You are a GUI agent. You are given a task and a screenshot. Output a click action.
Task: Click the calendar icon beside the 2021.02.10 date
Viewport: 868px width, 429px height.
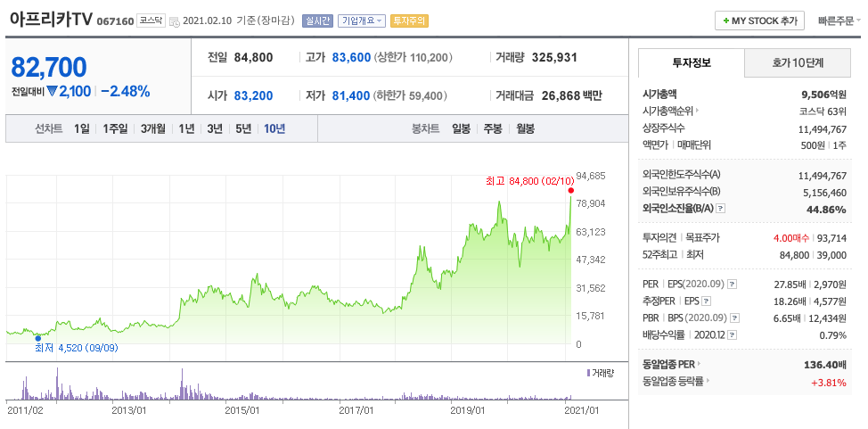click(174, 21)
